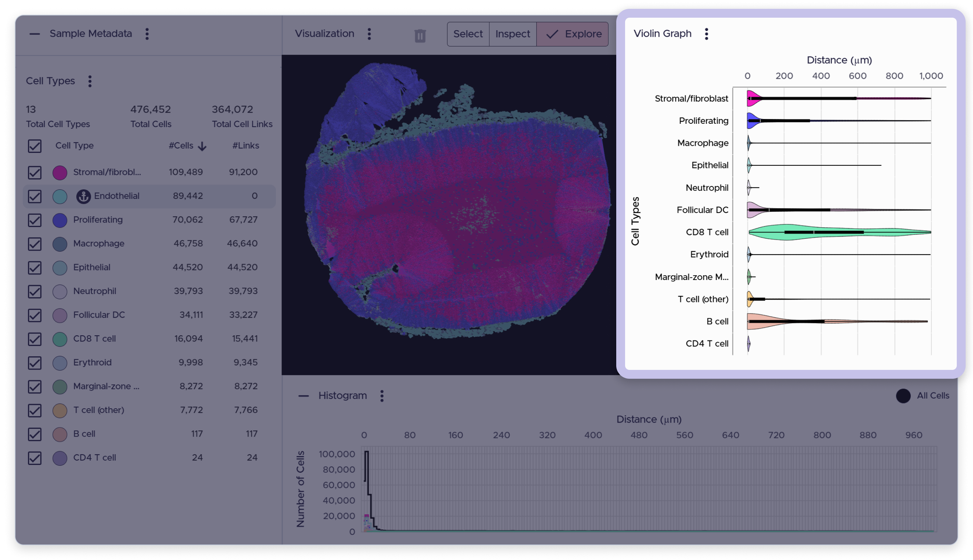Switch to Inspect mode
Viewport: 973px width, 560px height.
point(512,34)
